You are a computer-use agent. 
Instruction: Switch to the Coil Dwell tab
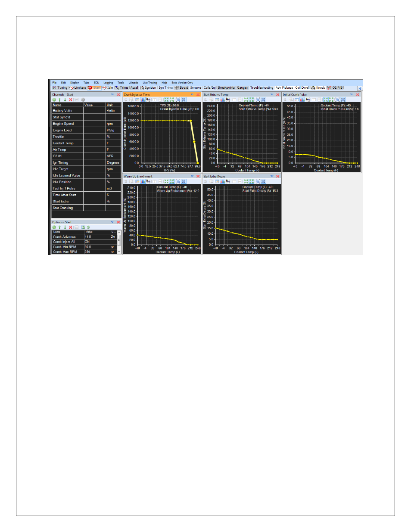click(x=302, y=87)
